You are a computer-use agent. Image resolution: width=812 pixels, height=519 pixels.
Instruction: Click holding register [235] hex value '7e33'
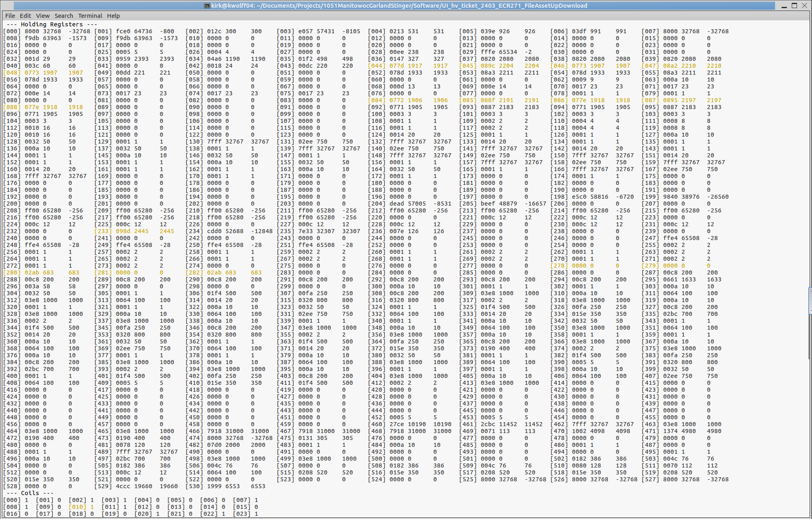tap(306, 231)
